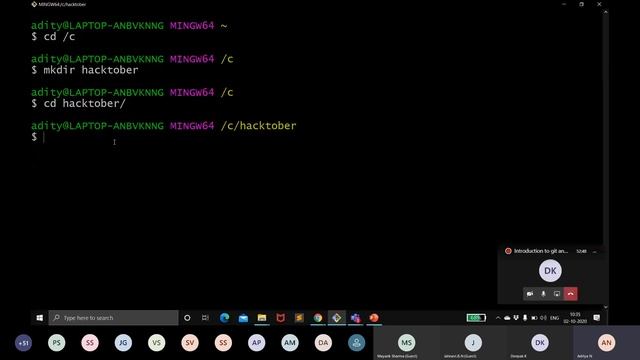Viewport: 640px width, 360px height.
Task: Click the terminal scrollbar up arrow
Action: tap(606, 12)
